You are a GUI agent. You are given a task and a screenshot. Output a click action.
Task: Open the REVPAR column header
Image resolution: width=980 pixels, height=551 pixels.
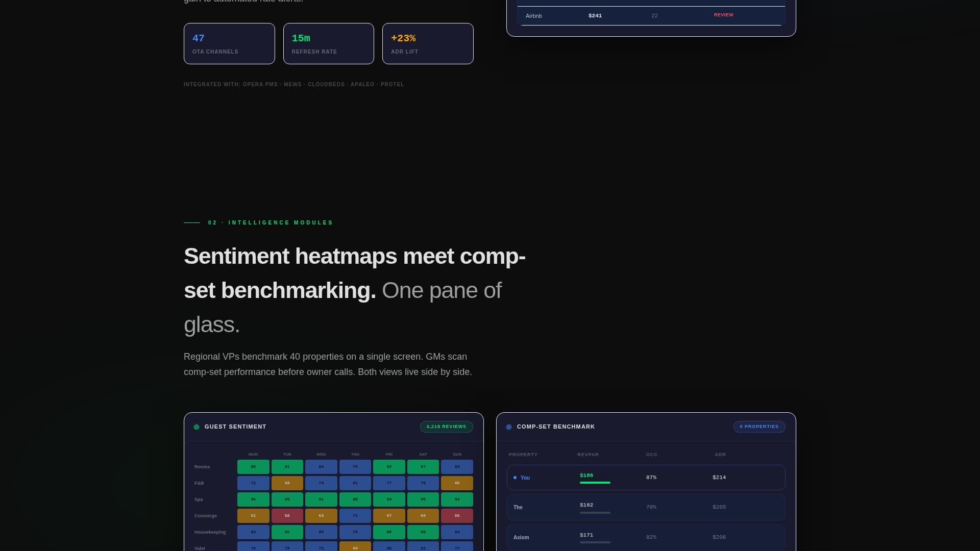(x=587, y=454)
